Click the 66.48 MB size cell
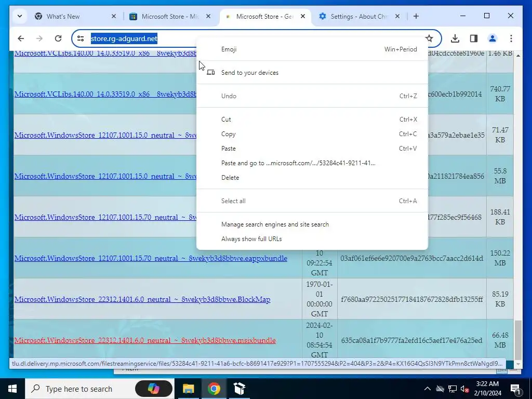This screenshot has height=399, width=532. (x=500, y=340)
